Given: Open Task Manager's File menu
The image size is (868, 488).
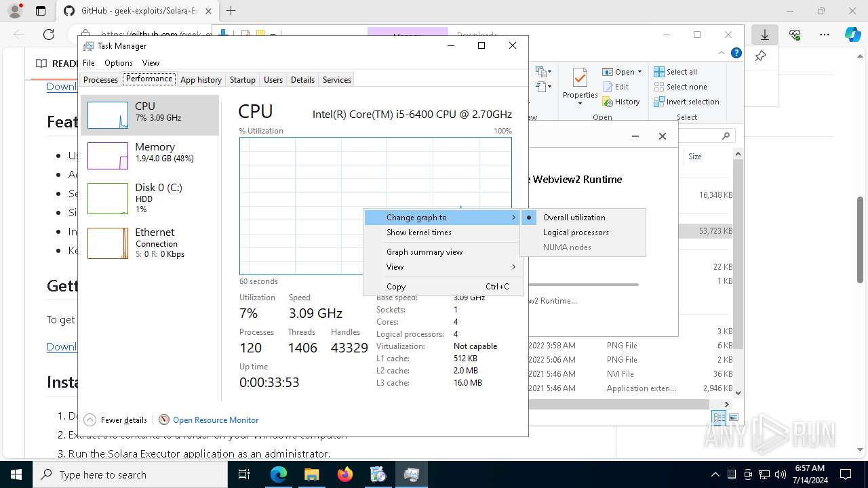Looking at the screenshot, I should (x=89, y=63).
